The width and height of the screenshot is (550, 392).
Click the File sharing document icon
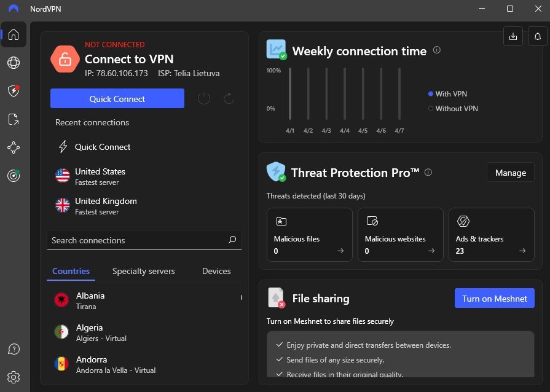pos(276,297)
